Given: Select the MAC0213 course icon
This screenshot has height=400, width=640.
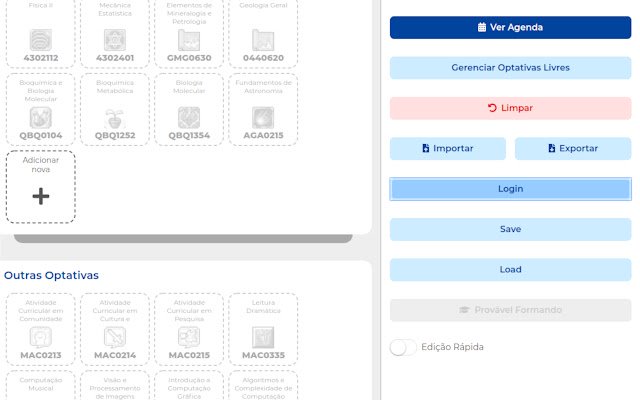Looking at the screenshot, I should (41, 337).
